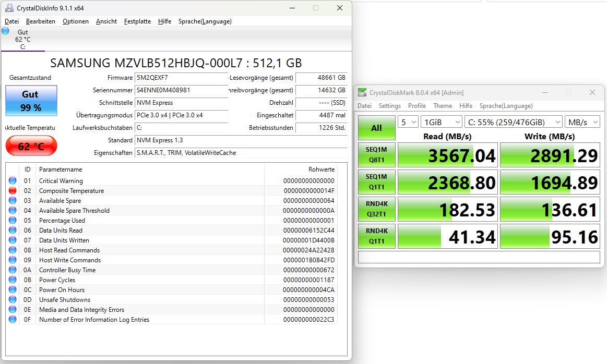This screenshot has width=607, height=364.
Task: Click the SEQ1M Q8T1 write result 2891.29
Action: pyautogui.click(x=550, y=155)
